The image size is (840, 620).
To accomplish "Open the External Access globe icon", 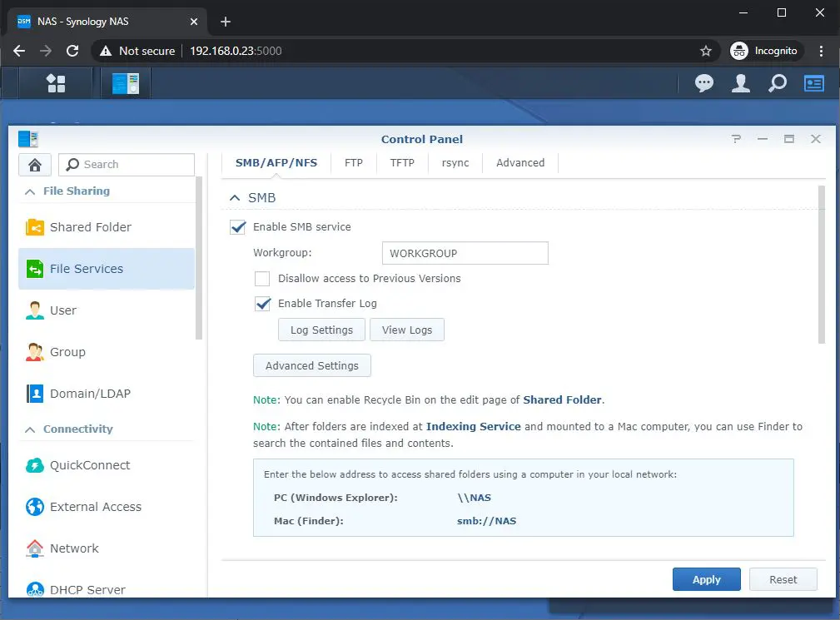I will click(35, 507).
